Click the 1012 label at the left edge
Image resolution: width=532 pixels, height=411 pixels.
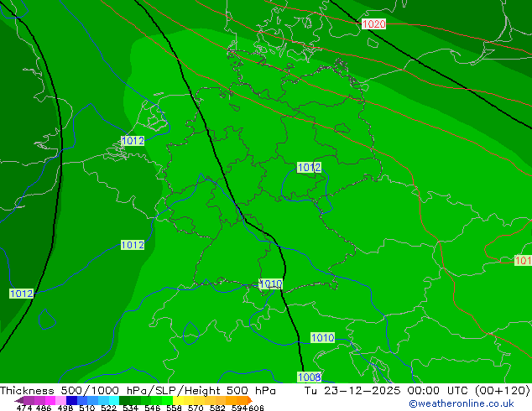(x=22, y=294)
